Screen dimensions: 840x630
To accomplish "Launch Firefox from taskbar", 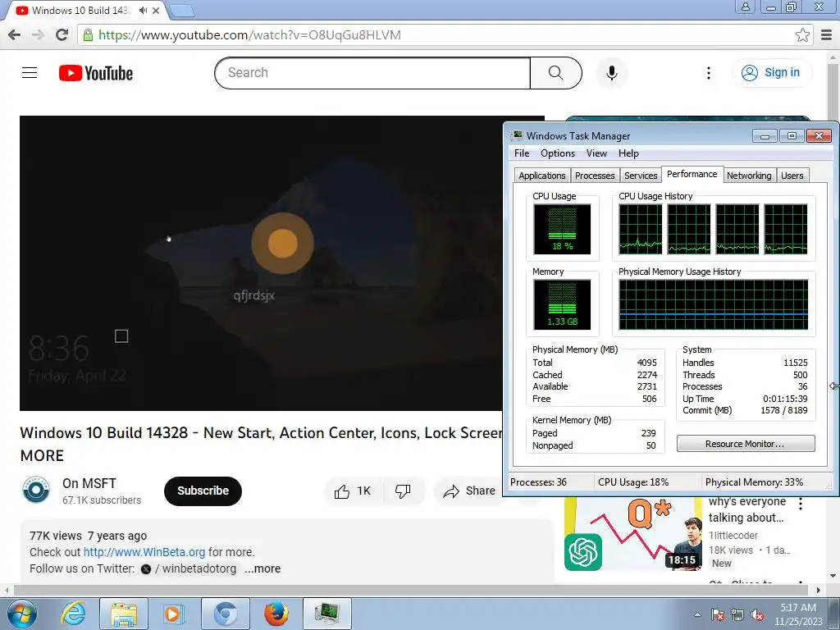I will [276, 614].
